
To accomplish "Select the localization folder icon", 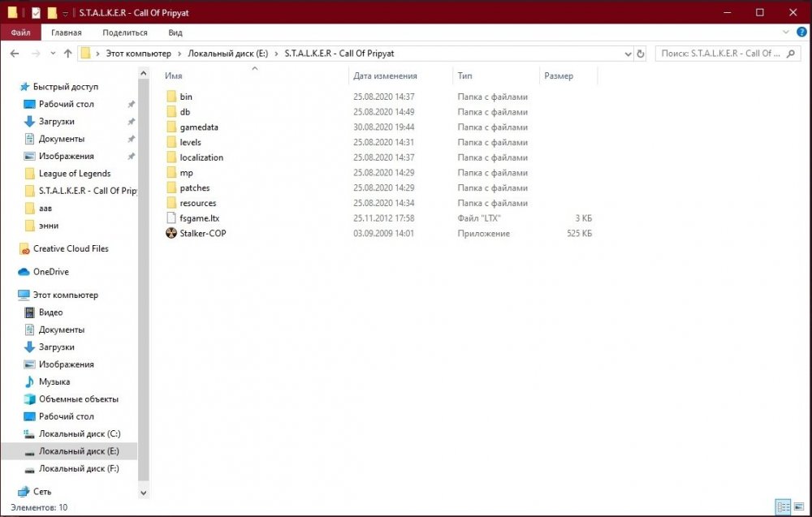I will click(171, 157).
